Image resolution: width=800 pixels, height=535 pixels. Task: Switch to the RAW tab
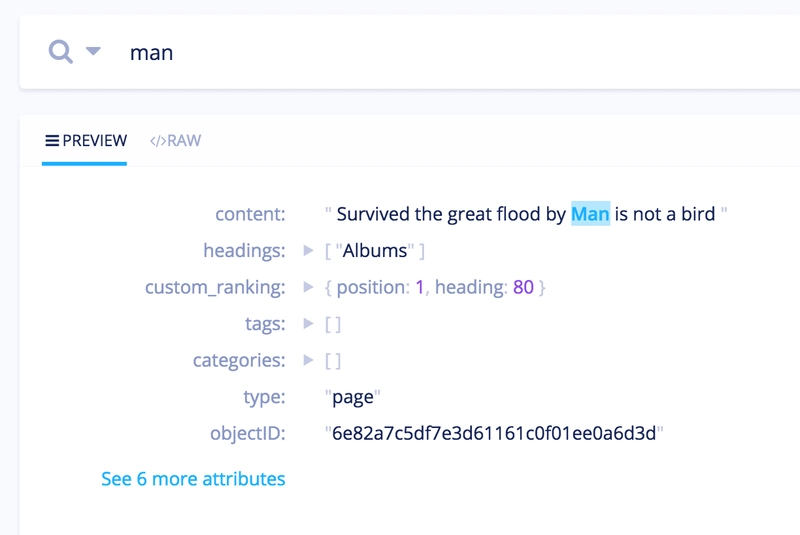pyautogui.click(x=175, y=141)
